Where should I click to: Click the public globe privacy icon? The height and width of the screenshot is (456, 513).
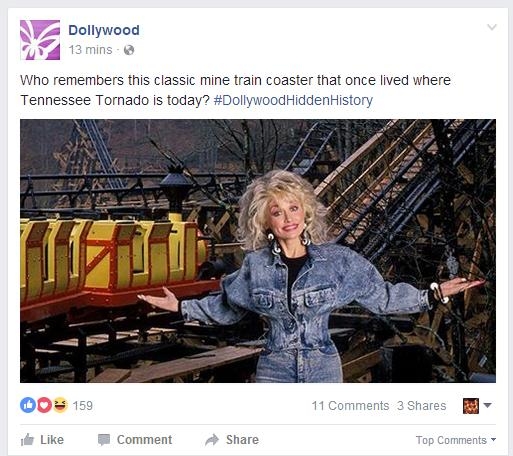[x=129, y=50]
